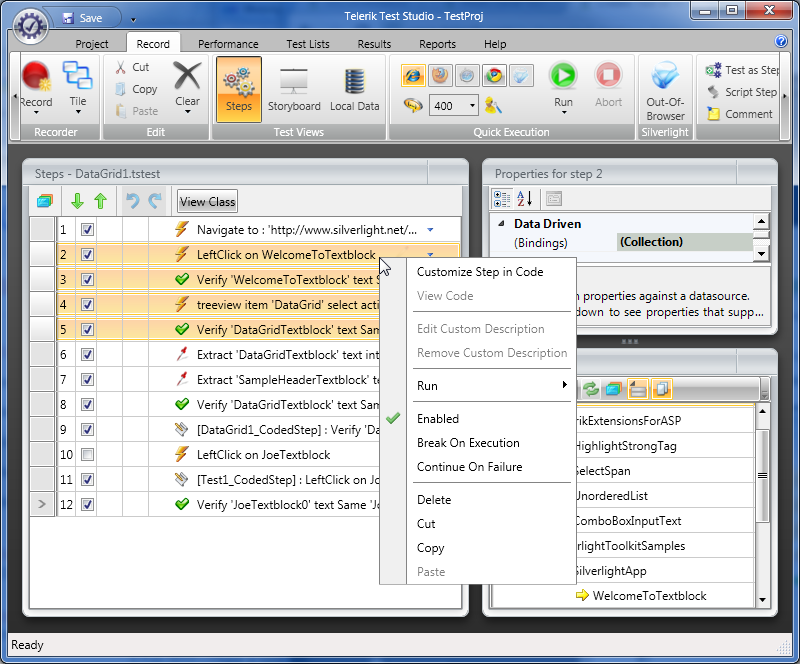Uncheck step 2 LeftClick checkbox
800x664 pixels.
(x=87, y=255)
